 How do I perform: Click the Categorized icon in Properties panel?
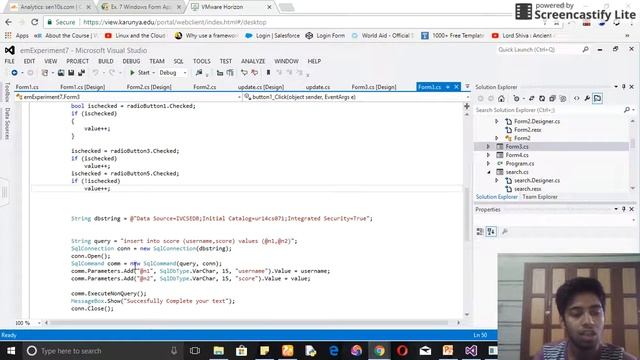tap(480, 232)
